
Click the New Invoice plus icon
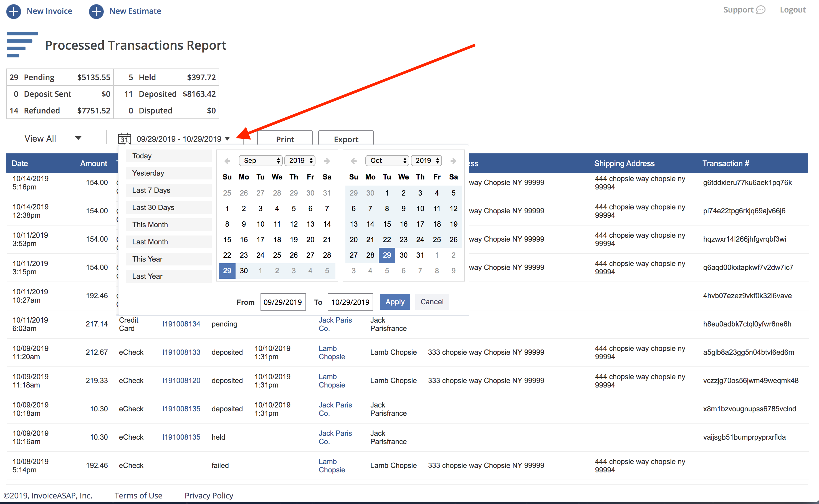(x=14, y=11)
